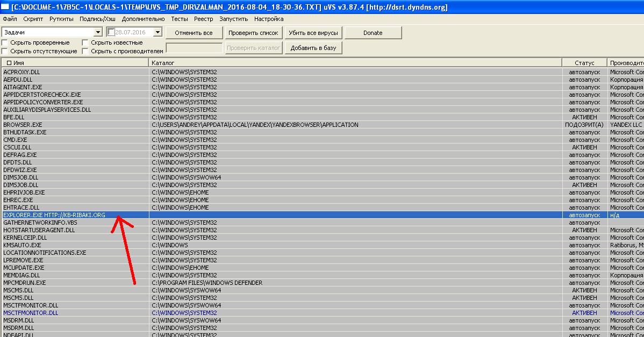Click the Убить все вирусы button

[x=313, y=33]
